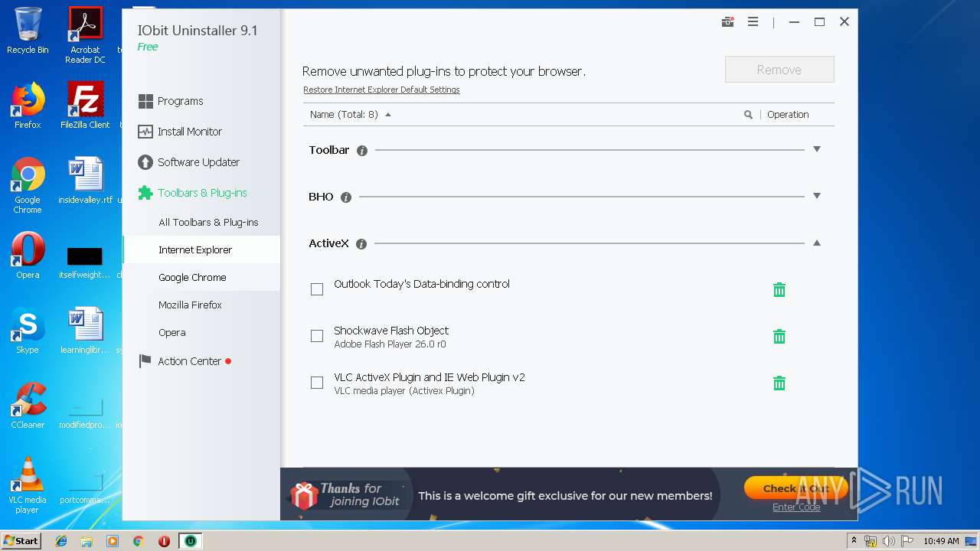Screen dimensions: 980x551
Task: Show info about BHO category
Action: coord(346,197)
